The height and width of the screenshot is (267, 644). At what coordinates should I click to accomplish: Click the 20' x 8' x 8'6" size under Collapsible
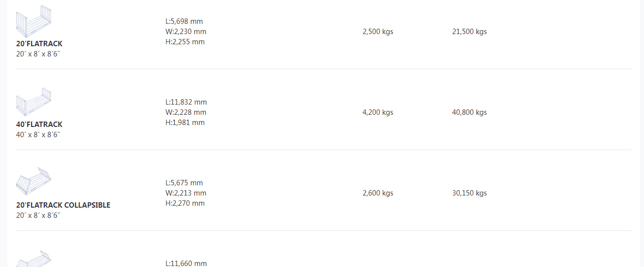click(38, 215)
